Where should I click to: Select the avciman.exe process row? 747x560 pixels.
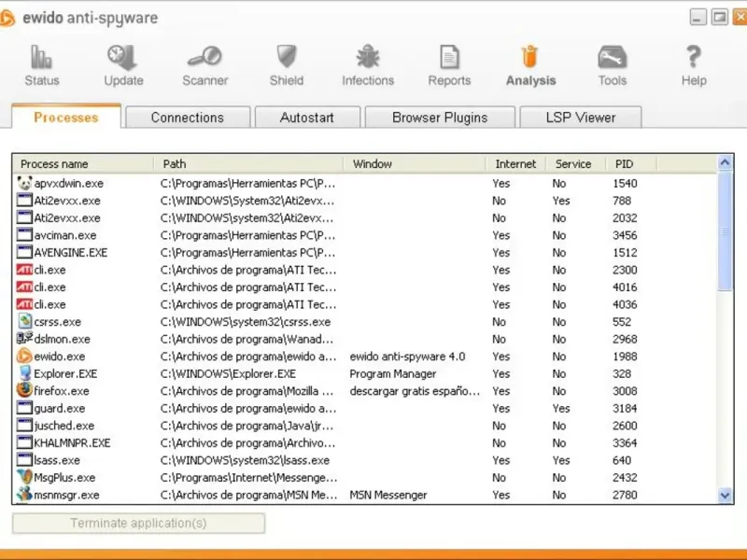pos(365,235)
